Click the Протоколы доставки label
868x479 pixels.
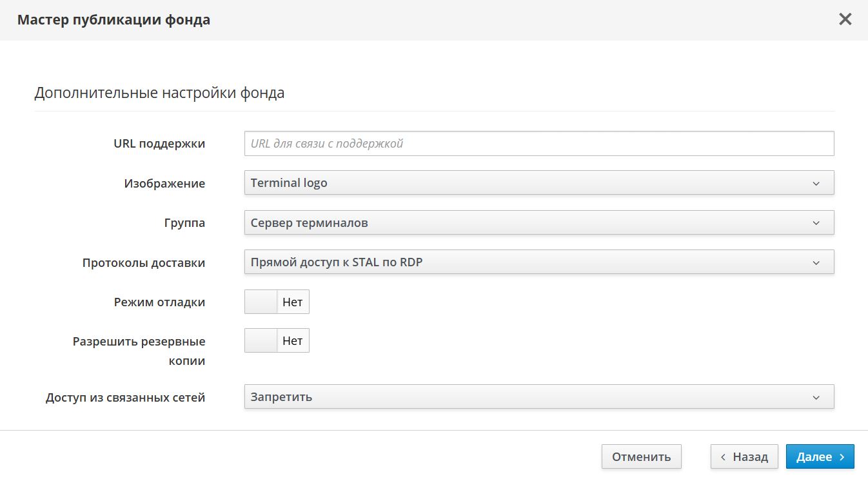point(144,263)
